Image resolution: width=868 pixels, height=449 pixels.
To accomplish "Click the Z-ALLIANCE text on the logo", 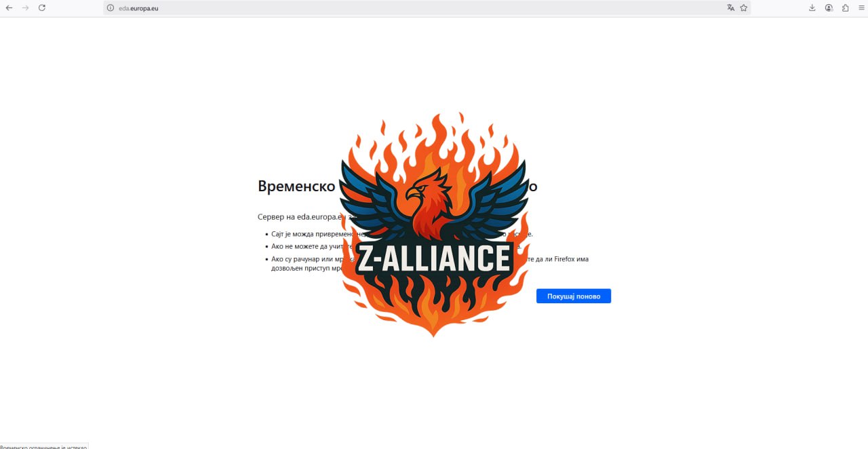I will click(x=434, y=258).
